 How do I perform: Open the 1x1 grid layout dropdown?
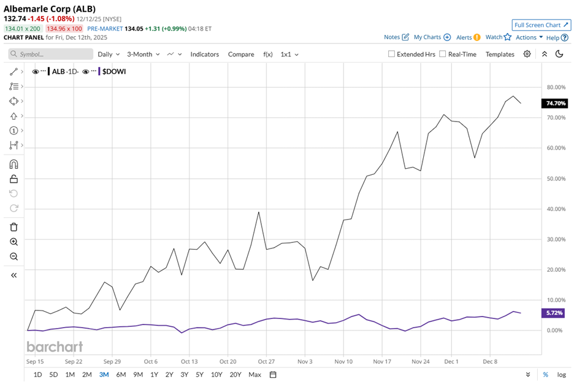click(x=289, y=54)
